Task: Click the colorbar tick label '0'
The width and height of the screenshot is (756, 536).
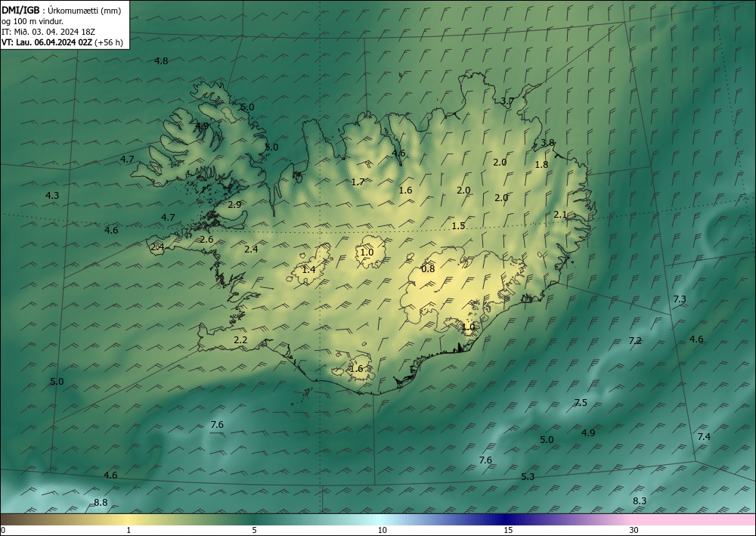Action: 3,530
